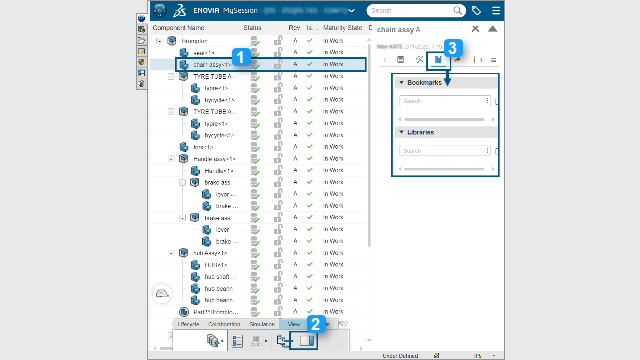Click the Bookmarks horizontal scrollbar
Image resolution: width=640 pixels, height=360 pixels.
coord(444,120)
